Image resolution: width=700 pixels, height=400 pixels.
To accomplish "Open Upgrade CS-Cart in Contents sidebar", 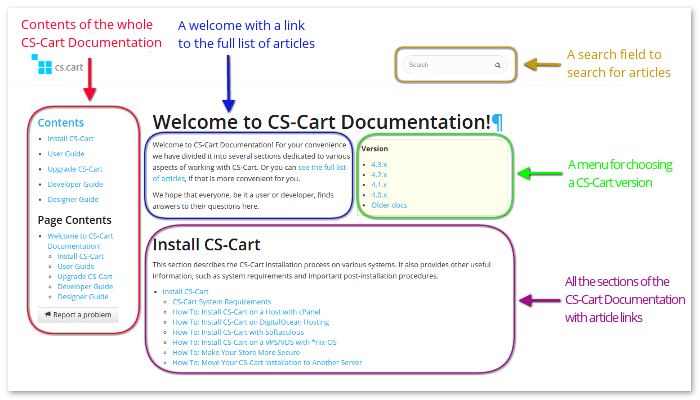I will pos(75,169).
